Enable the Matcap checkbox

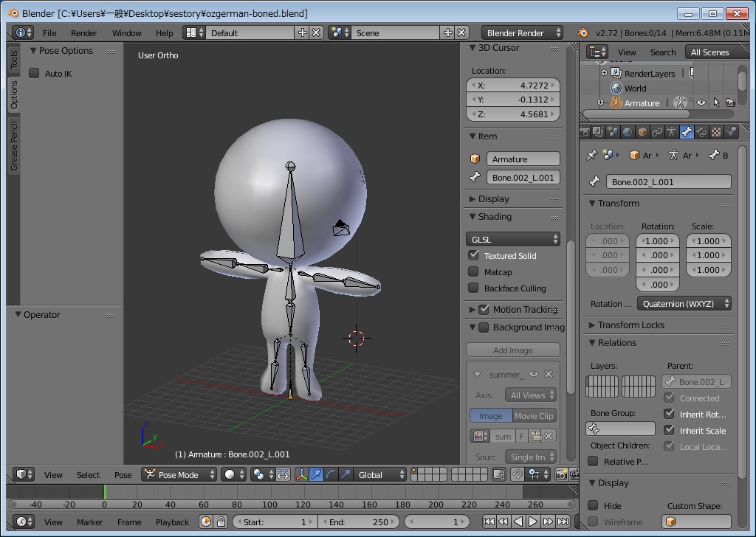473,271
